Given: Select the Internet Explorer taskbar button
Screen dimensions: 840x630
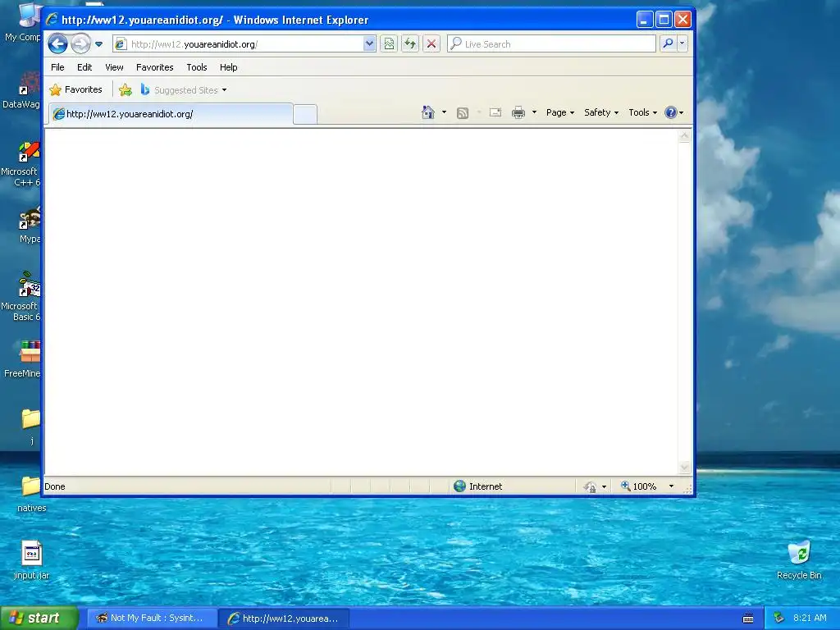Looking at the screenshot, I should click(285, 619).
